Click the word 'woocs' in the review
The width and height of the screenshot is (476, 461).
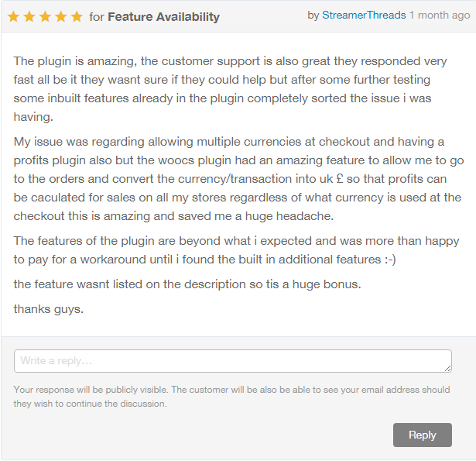pyautogui.click(x=176, y=160)
